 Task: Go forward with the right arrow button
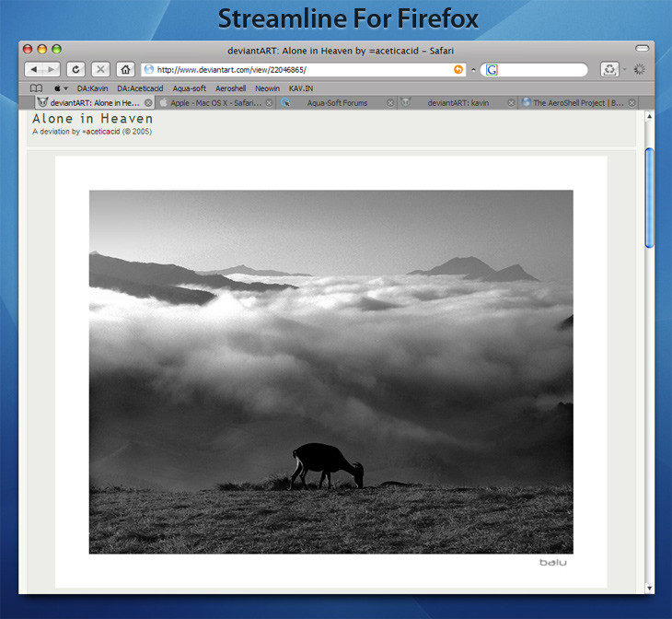pyautogui.click(x=51, y=69)
